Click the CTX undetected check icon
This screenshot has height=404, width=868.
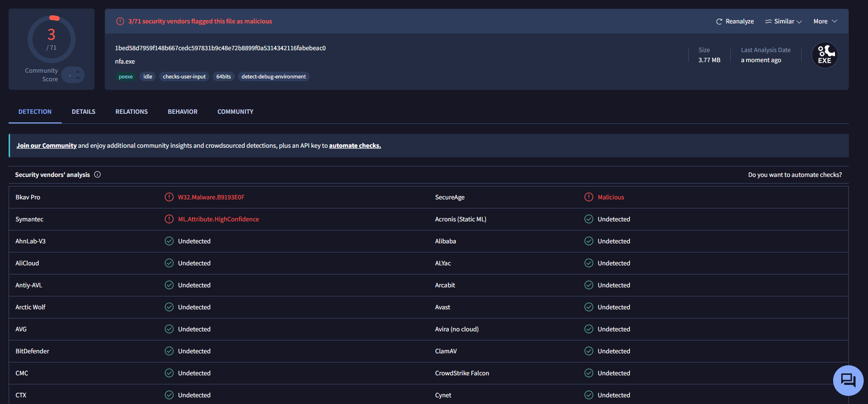tap(169, 395)
